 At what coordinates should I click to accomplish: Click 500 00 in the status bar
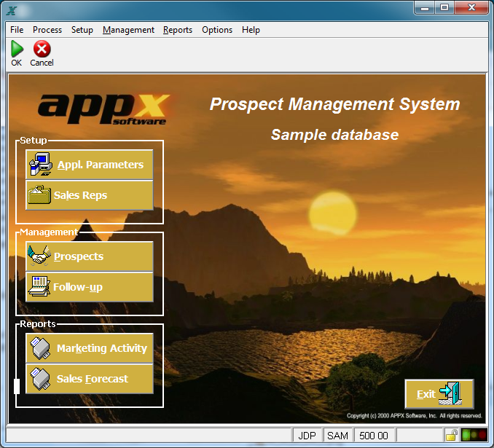[374, 436]
